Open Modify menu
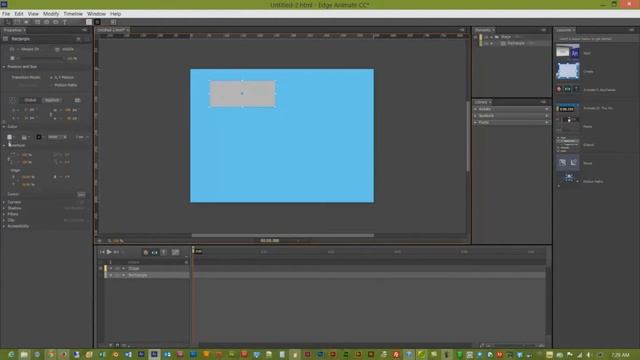Screen dimensions: 640x360 click(51, 13)
